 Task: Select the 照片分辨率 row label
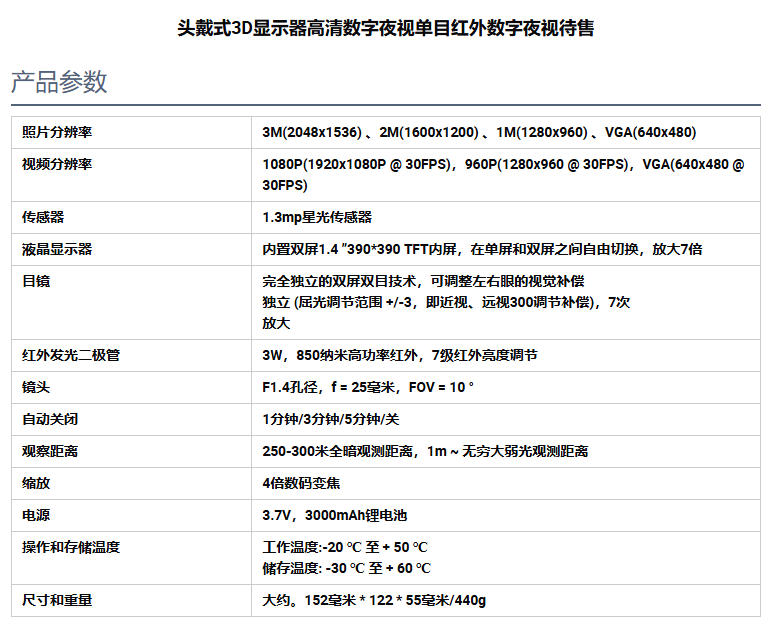[x=57, y=132]
